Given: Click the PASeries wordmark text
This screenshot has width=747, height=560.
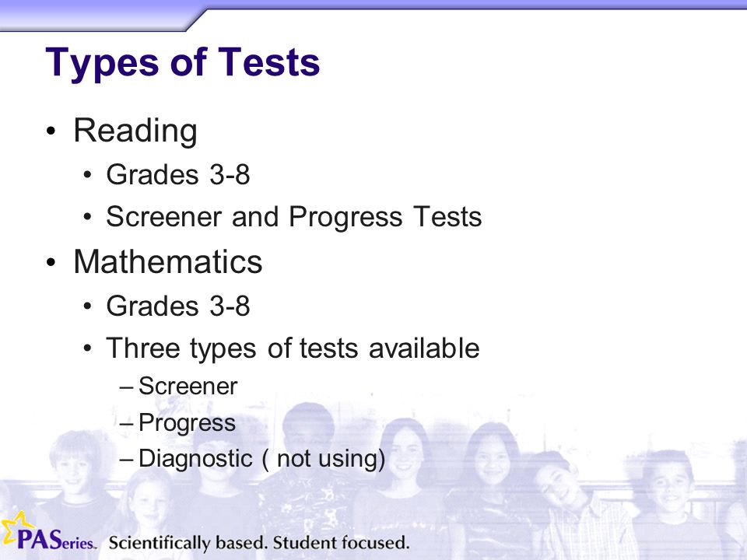Looking at the screenshot, I should coord(57,541).
